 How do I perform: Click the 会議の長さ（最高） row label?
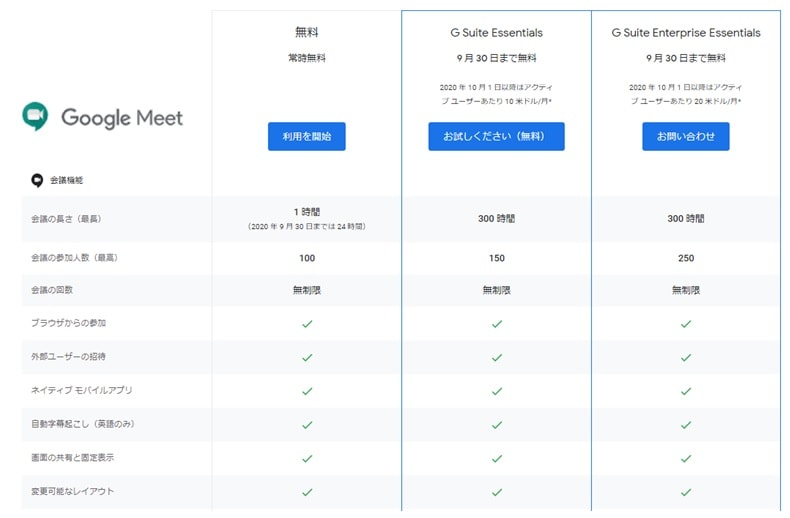tap(66, 219)
